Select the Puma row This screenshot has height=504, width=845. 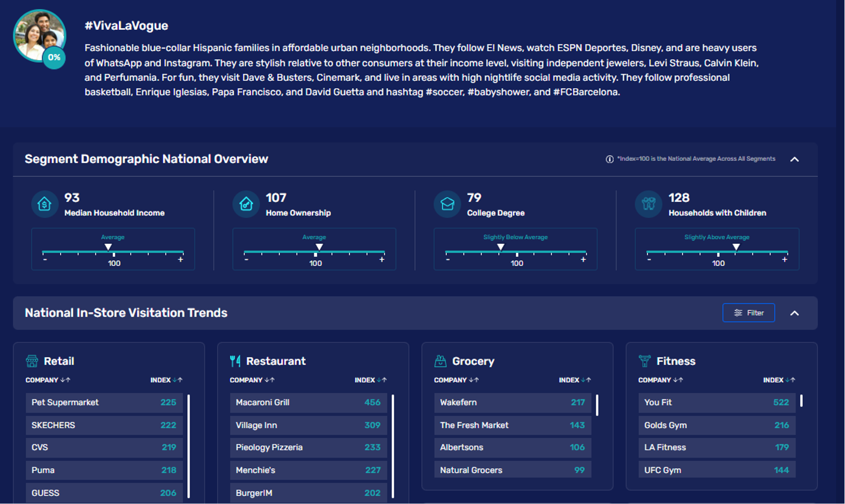[104, 470]
